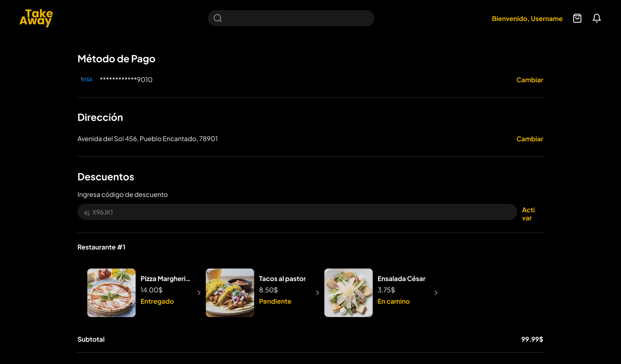Expand Ensalada César item chevron
The height and width of the screenshot is (364, 621).
pyautogui.click(x=436, y=293)
